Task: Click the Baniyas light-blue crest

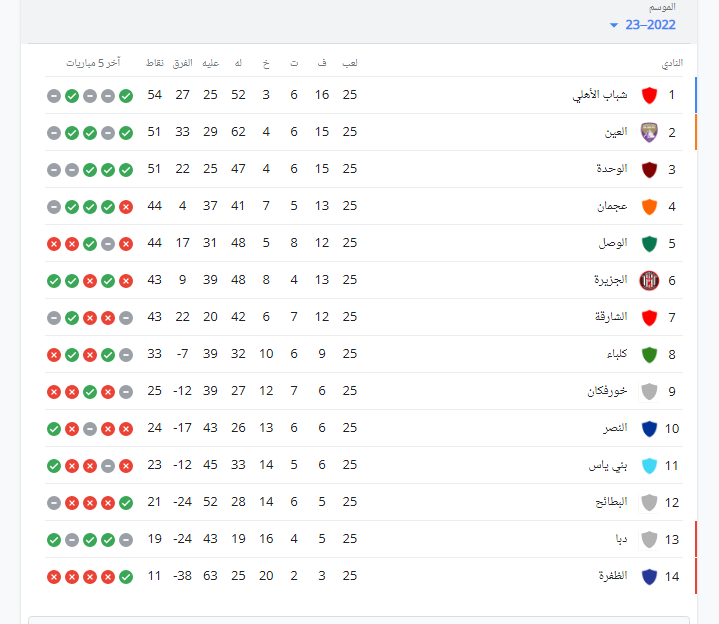Action: click(649, 466)
